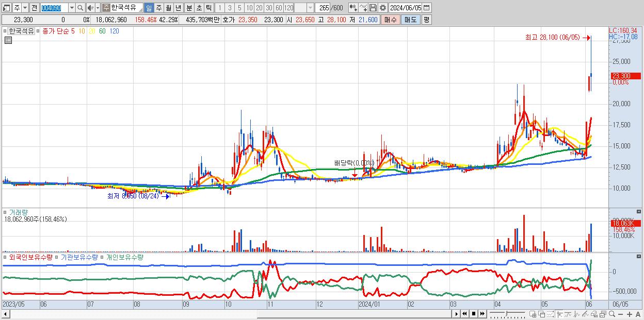644x320 pixels.
Task: Click the grid icon under chart legend
Action: click(x=8, y=41)
